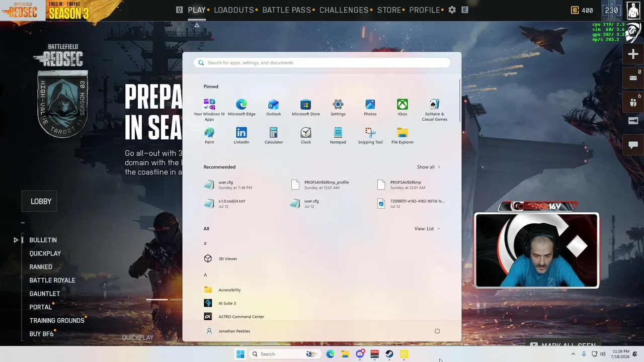Open Jonathan Peebles user account
644x362 pixels.
228,331
